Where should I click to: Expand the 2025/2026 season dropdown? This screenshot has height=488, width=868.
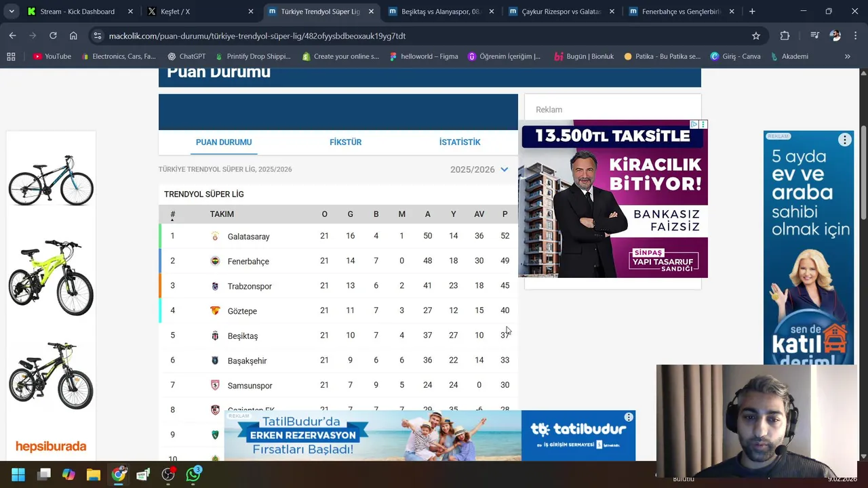point(479,169)
